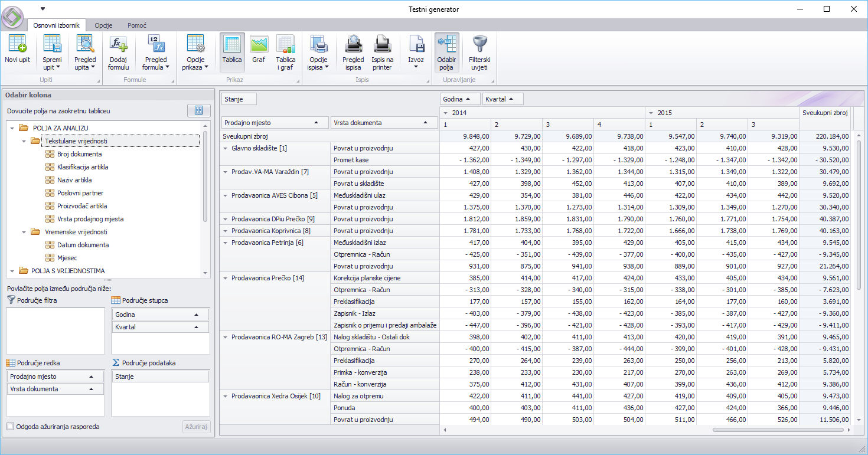868x455 pixels.
Task: Collapse Tekstulane vrijednosti tree folder
Action: coord(24,141)
